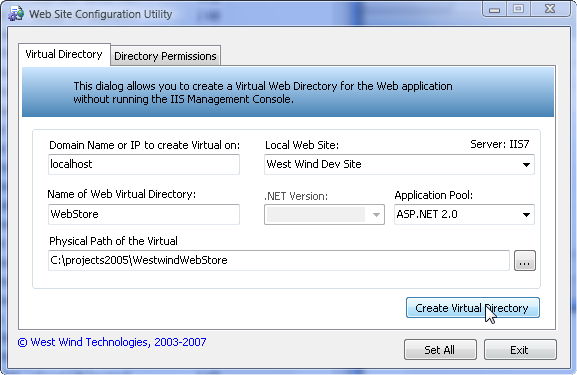Click the WebStore virtual directory name field
The width and height of the screenshot is (577, 375).
(144, 214)
